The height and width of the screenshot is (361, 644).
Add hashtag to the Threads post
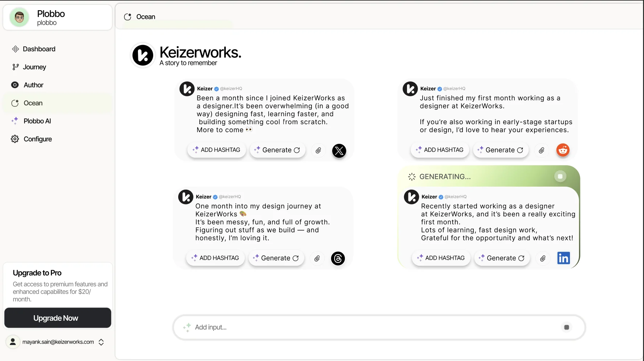[x=215, y=258]
